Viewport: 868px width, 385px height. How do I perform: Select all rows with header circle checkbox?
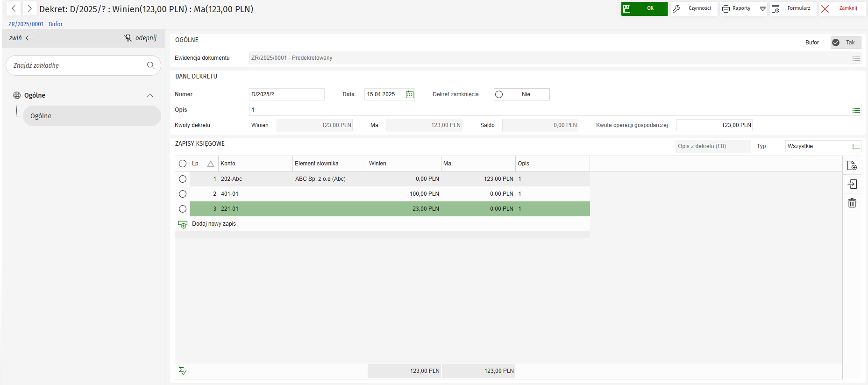[x=183, y=164]
